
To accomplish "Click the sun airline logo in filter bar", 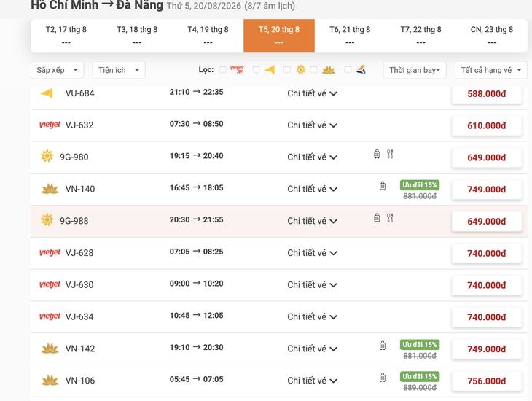I will (300, 69).
